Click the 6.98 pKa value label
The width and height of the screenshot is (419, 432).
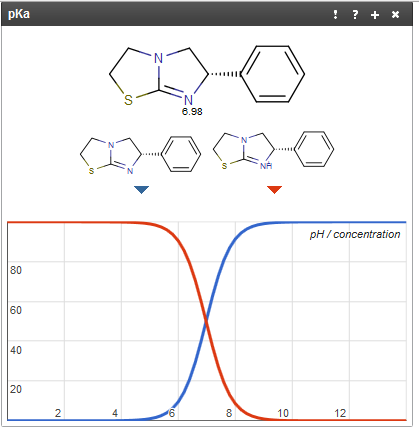click(192, 111)
